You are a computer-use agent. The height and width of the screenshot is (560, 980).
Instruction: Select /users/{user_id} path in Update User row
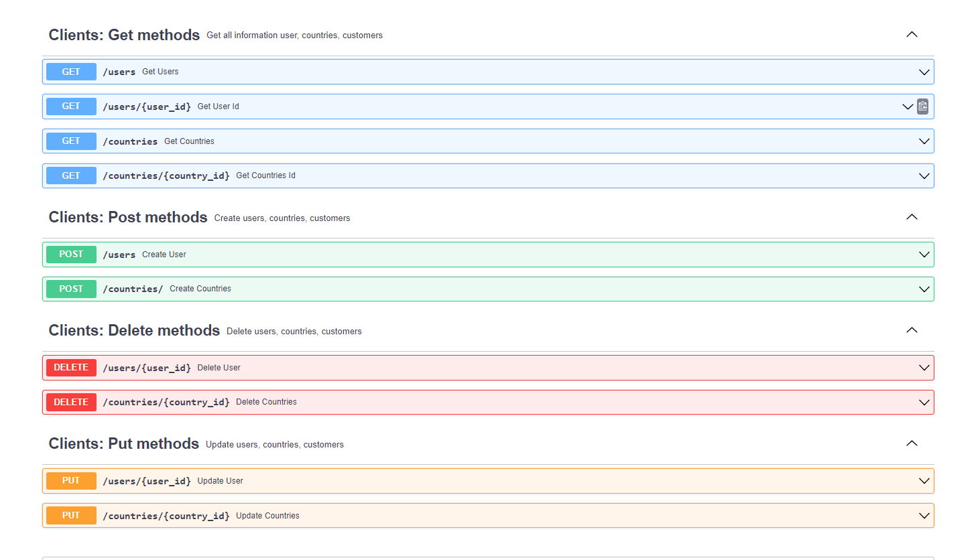click(x=147, y=481)
